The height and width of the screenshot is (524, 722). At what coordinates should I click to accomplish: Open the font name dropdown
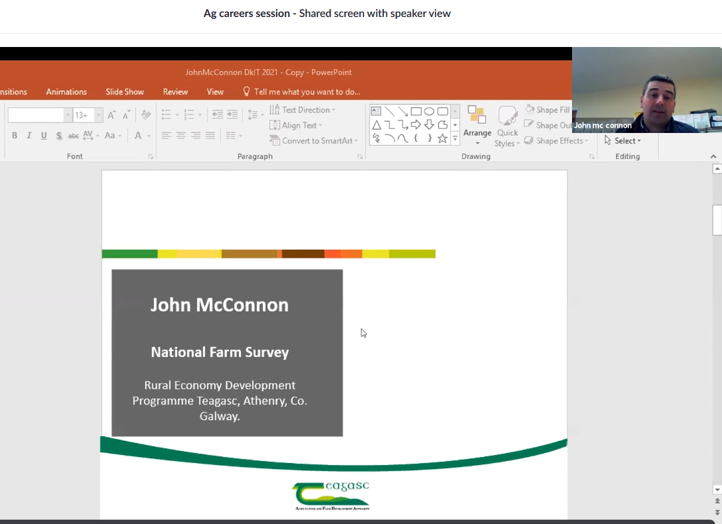[68, 115]
